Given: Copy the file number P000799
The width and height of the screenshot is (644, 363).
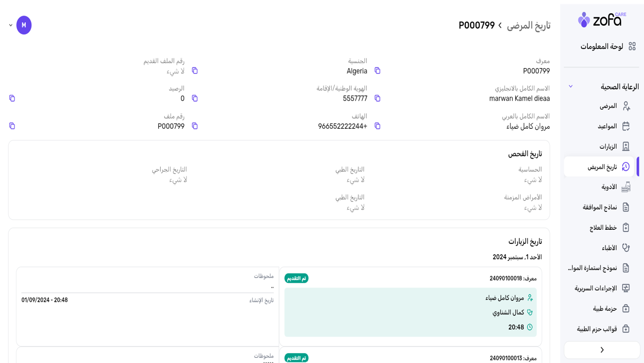Looking at the screenshot, I should tap(195, 126).
